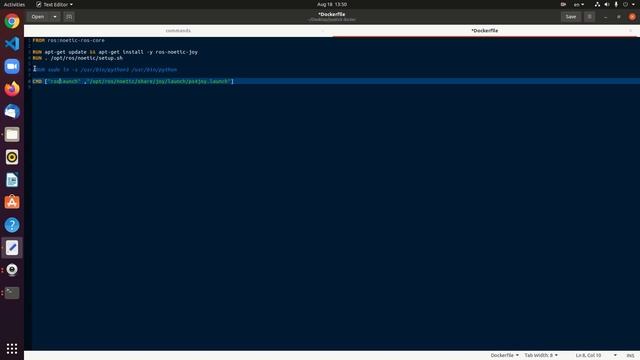Open the gedit hamburger menu

[589, 17]
